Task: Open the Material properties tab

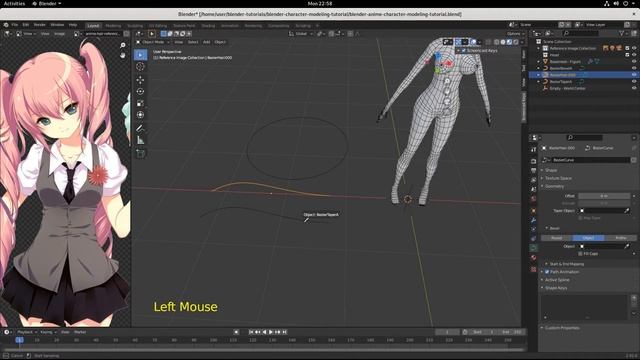Action: point(533,258)
